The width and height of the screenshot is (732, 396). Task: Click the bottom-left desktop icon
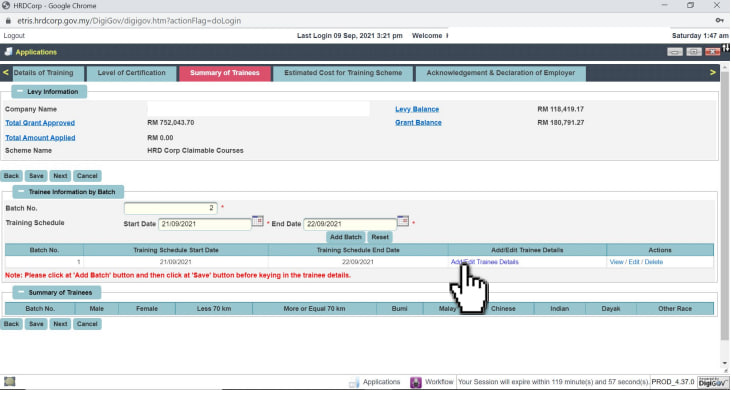point(9,382)
